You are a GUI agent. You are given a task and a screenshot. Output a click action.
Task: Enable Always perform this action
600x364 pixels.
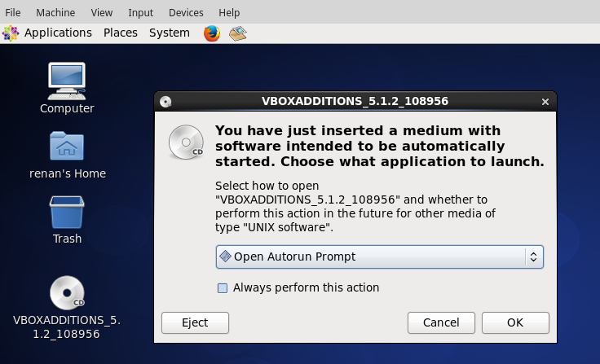point(223,288)
